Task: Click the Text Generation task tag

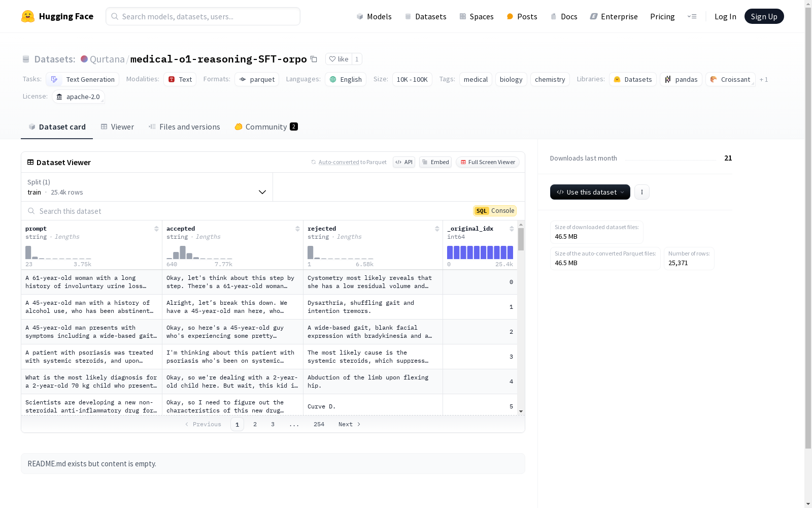Action: (x=83, y=79)
